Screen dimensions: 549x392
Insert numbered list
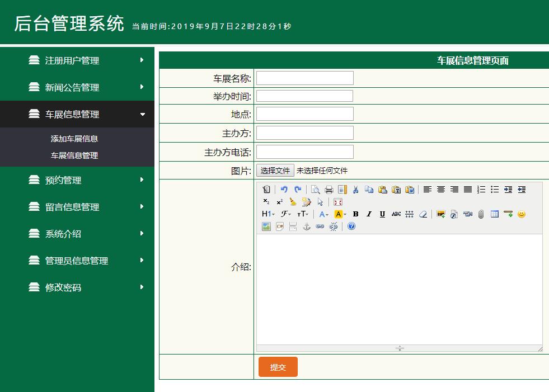[x=481, y=190]
